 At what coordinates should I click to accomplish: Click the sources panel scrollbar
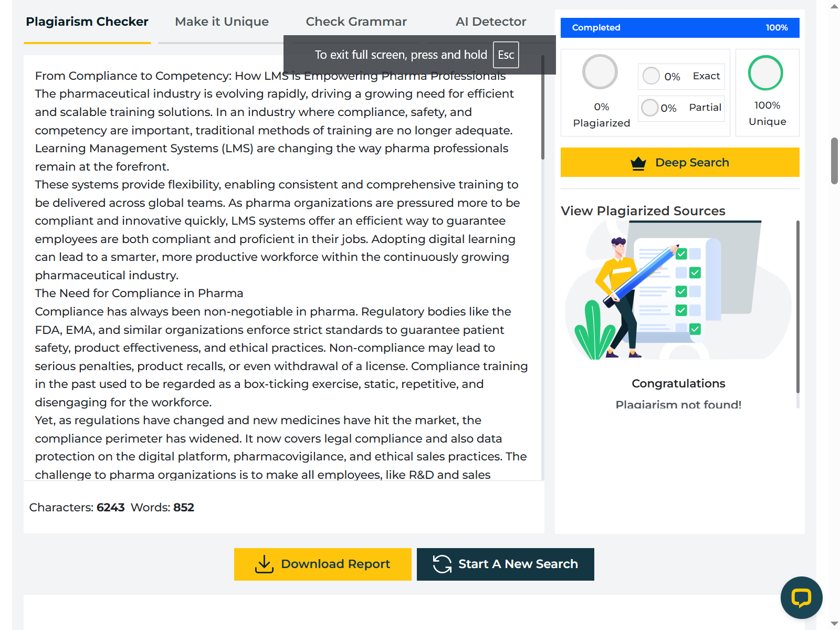pos(798,307)
